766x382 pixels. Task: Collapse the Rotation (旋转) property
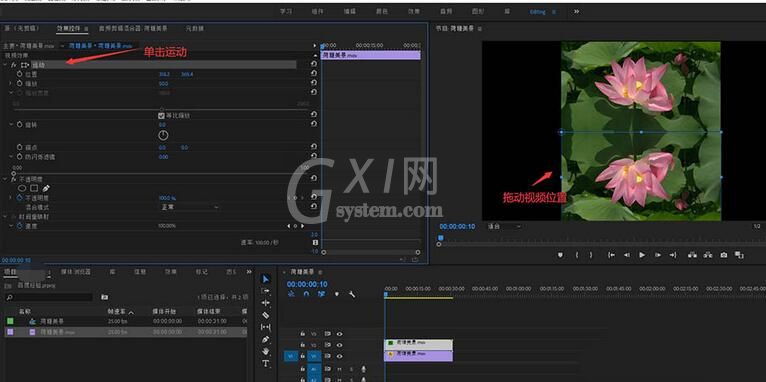[x=11, y=125]
